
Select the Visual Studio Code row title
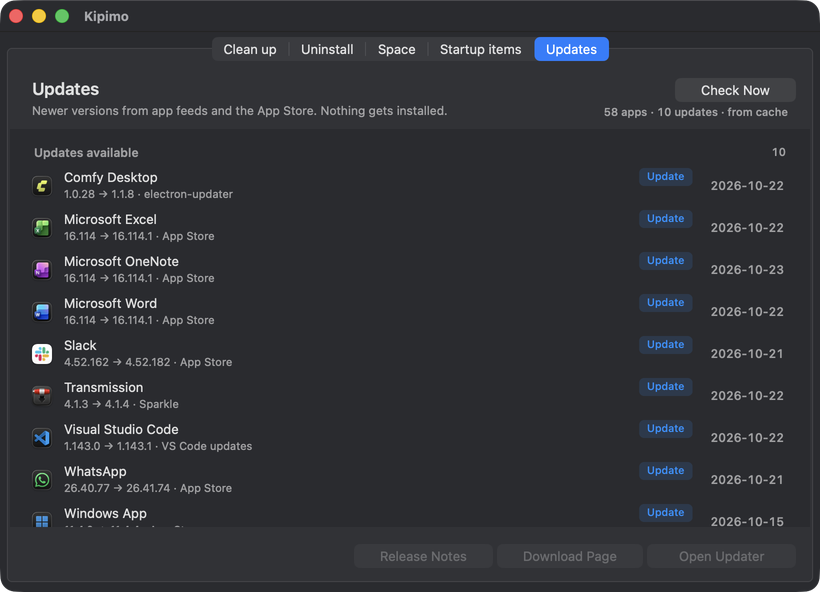[x=121, y=430]
